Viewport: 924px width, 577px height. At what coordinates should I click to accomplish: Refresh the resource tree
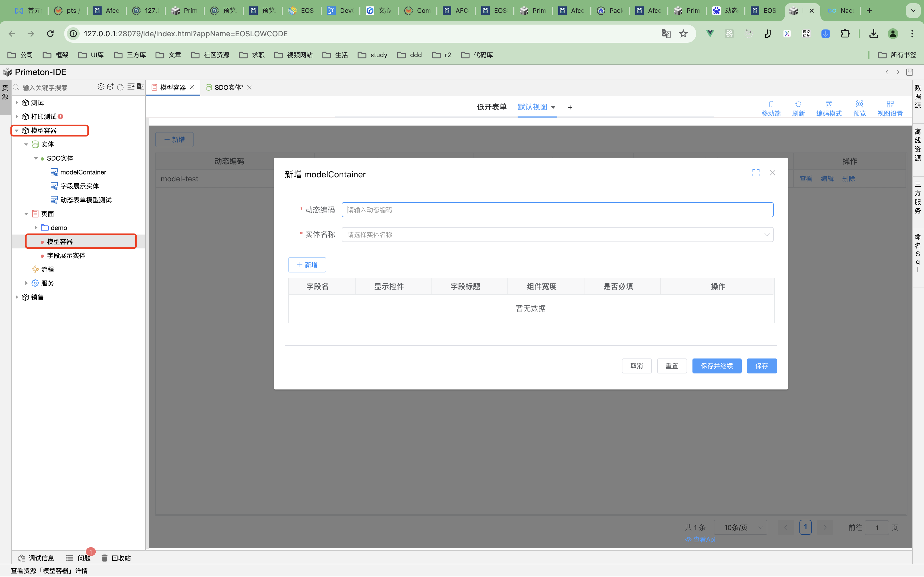(x=120, y=87)
